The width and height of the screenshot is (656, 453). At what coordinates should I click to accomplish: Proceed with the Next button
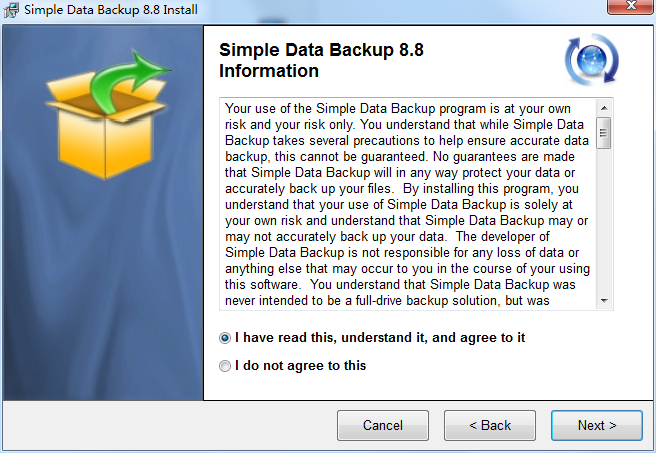pos(597,425)
